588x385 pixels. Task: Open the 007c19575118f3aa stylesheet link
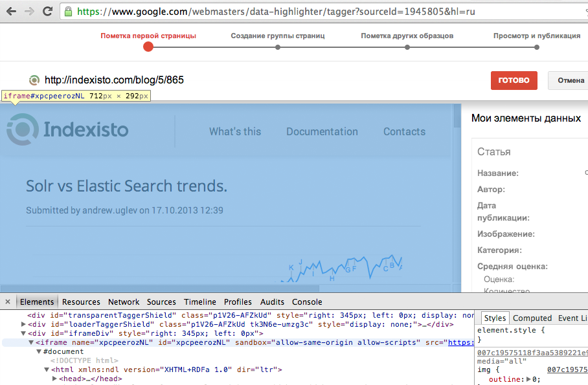coord(532,353)
